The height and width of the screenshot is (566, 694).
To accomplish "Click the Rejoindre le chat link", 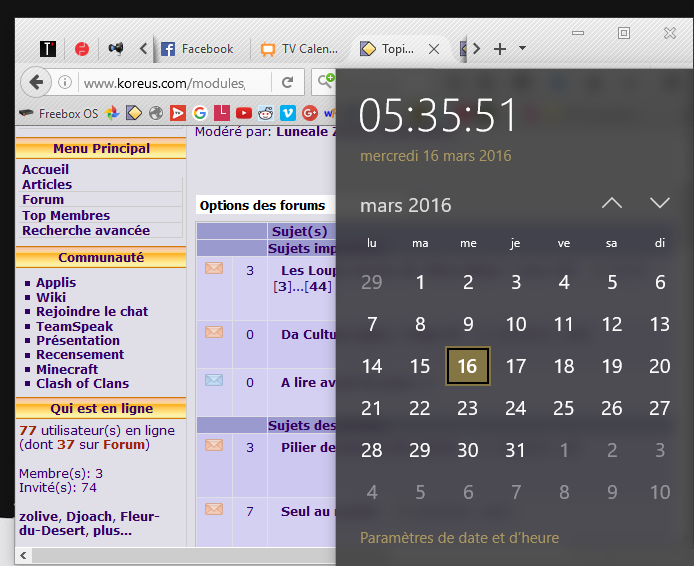I will [x=92, y=311].
